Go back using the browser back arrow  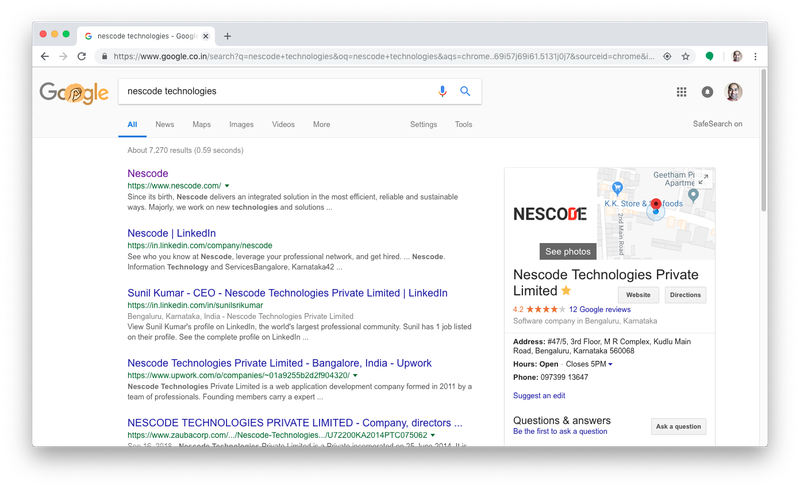tap(45, 56)
